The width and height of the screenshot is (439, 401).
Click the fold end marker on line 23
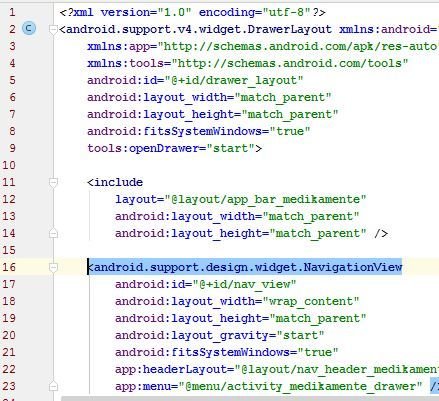[53, 386]
